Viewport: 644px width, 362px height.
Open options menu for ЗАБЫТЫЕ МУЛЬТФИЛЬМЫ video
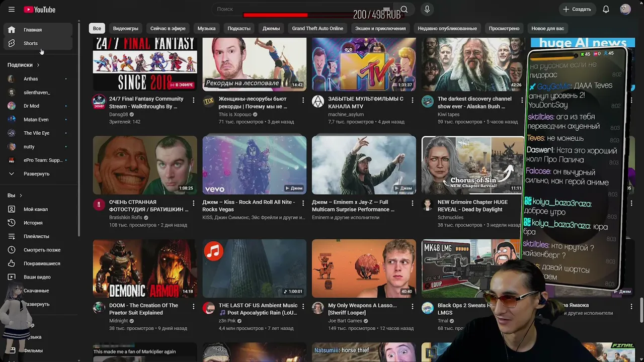pos(413,101)
